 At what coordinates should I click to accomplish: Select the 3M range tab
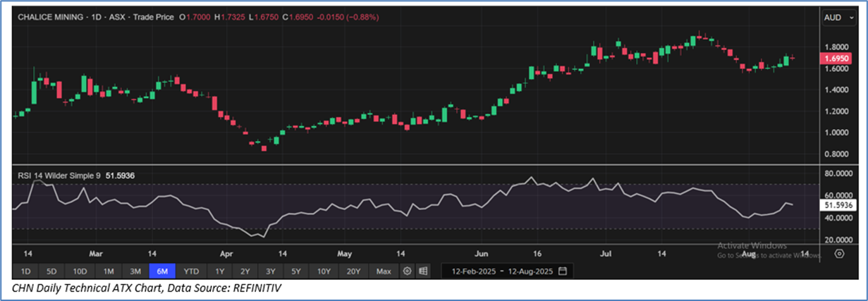point(135,271)
